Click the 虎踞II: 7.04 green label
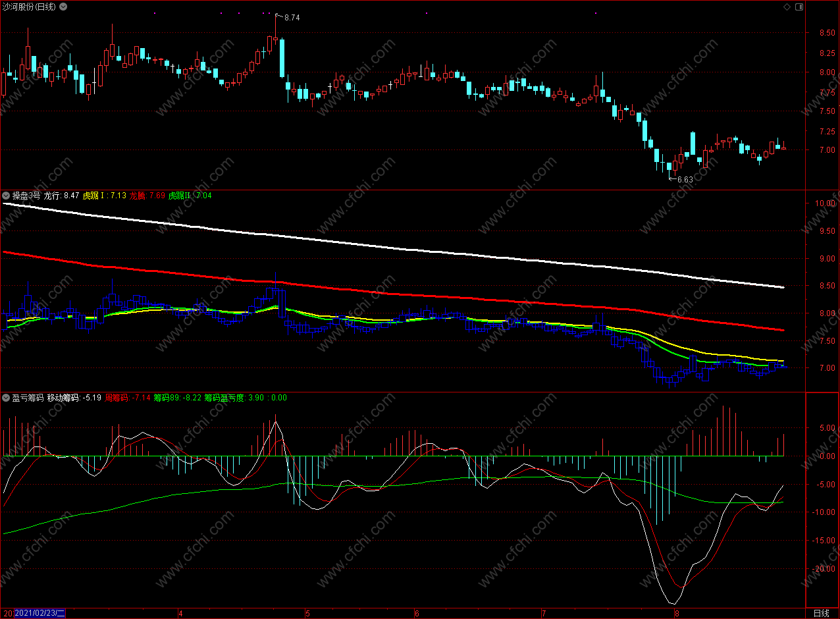The image size is (840, 619). [x=190, y=196]
